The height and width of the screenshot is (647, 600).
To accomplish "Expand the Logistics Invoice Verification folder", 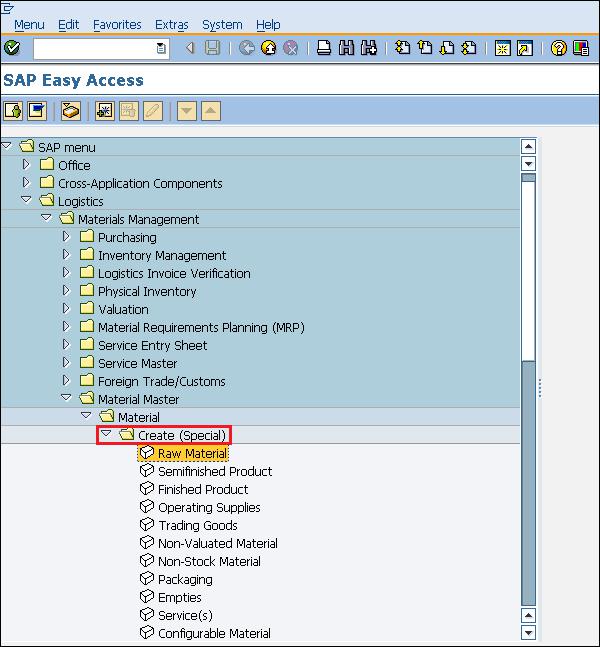I will [66, 272].
